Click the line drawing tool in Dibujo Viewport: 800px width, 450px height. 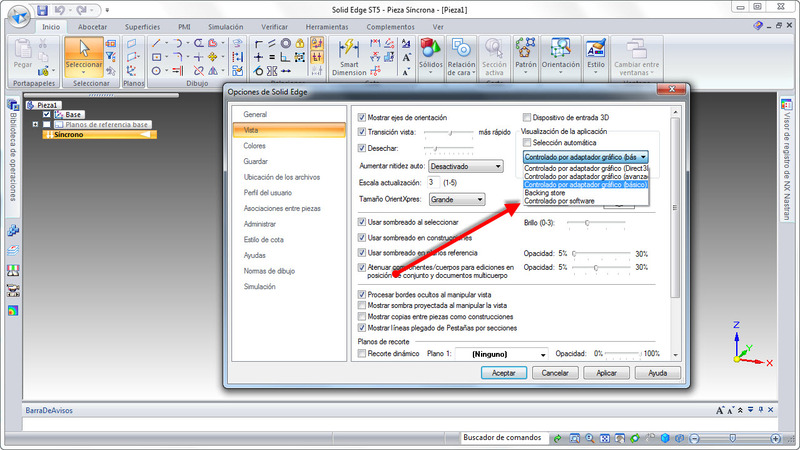157,43
